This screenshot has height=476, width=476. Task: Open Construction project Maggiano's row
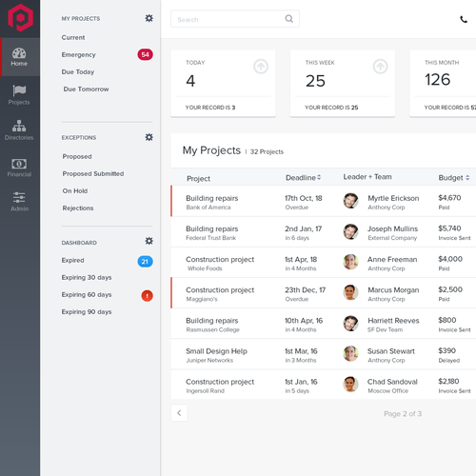(x=220, y=294)
